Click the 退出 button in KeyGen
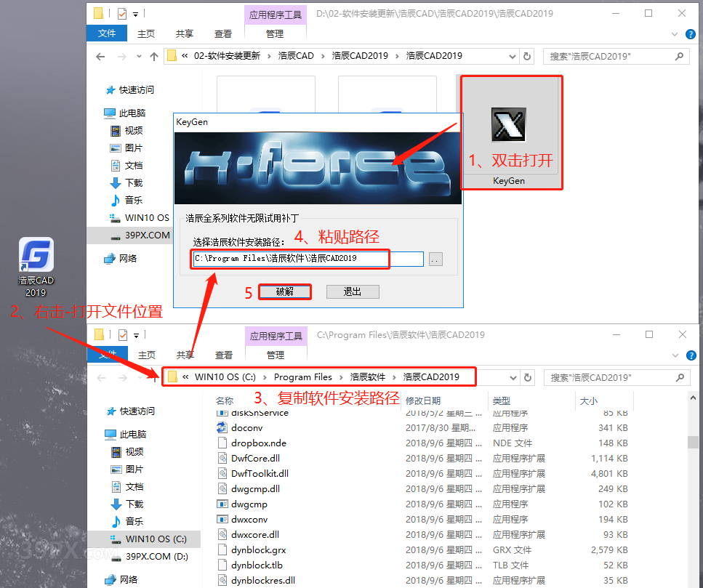Image resolution: width=703 pixels, height=588 pixels. coord(353,291)
